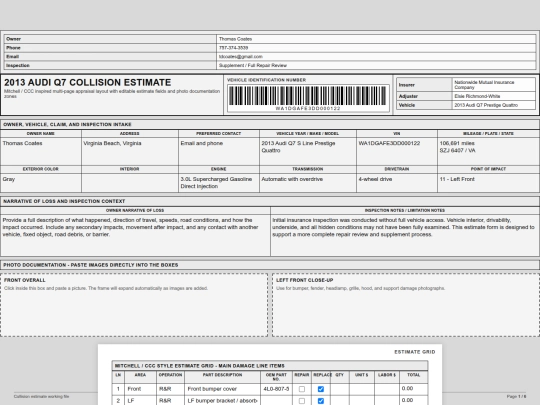Click the Operation 'R&R' cell in line 1
This screenshot has width=540, height=405.
(170, 389)
